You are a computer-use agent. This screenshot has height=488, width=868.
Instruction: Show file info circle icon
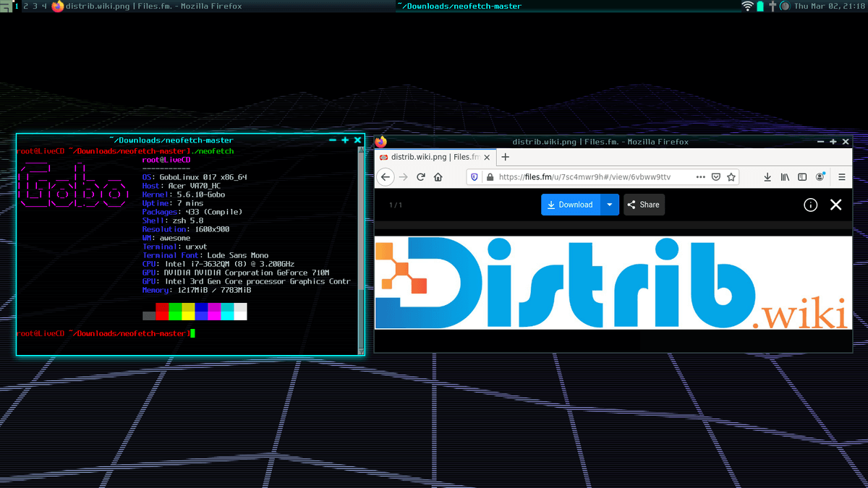(x=811, y=205)
